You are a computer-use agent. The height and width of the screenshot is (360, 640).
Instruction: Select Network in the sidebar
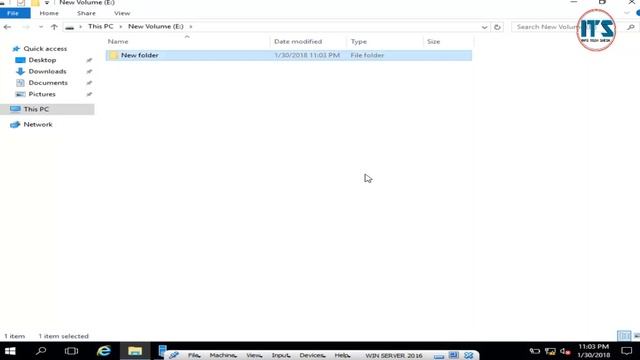[38, 124]
